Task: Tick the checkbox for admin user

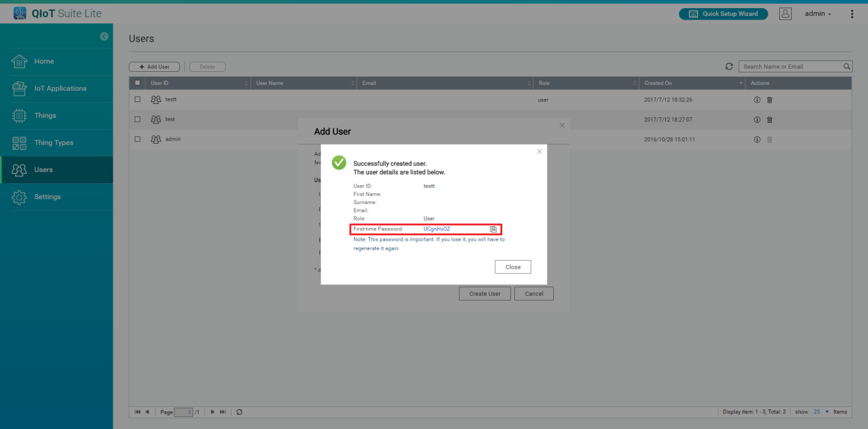Action: (138, 139)
